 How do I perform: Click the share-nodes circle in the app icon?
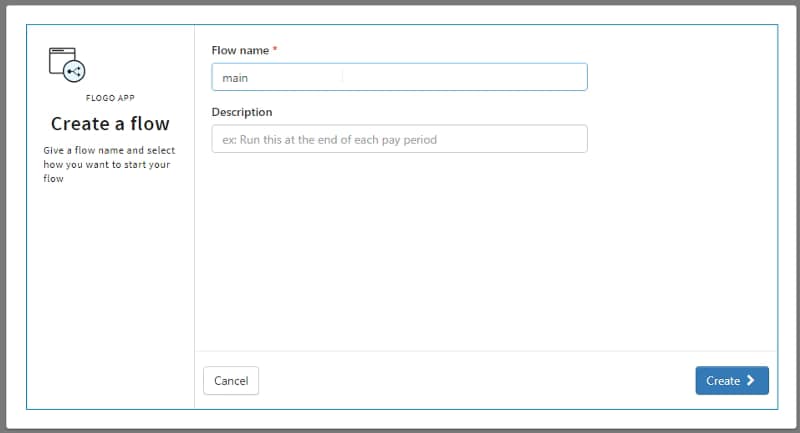(x=74, y=71)
